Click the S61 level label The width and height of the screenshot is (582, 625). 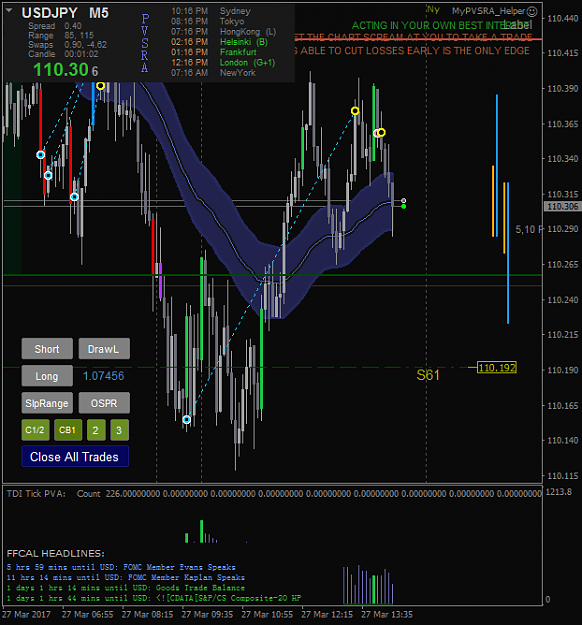pos(428,375)
